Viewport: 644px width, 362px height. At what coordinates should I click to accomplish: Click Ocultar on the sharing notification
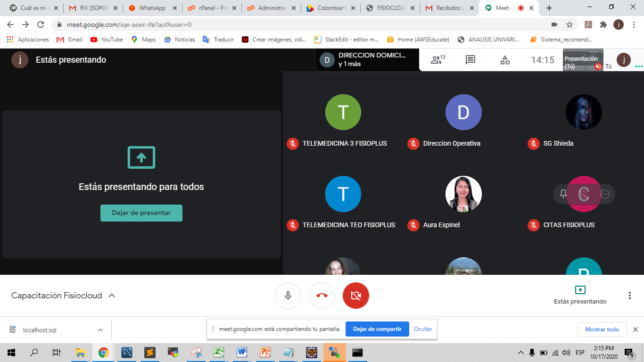(423, 329)
